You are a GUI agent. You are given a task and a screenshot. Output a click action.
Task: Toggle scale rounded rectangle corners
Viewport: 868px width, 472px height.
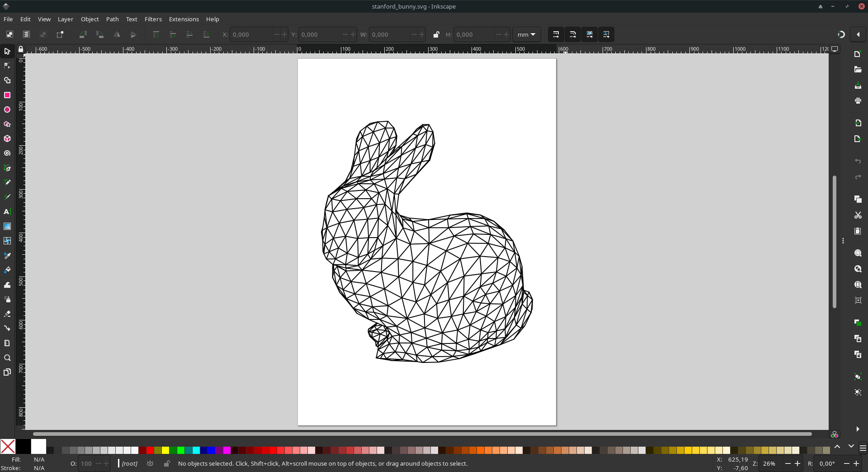(573, 34)
